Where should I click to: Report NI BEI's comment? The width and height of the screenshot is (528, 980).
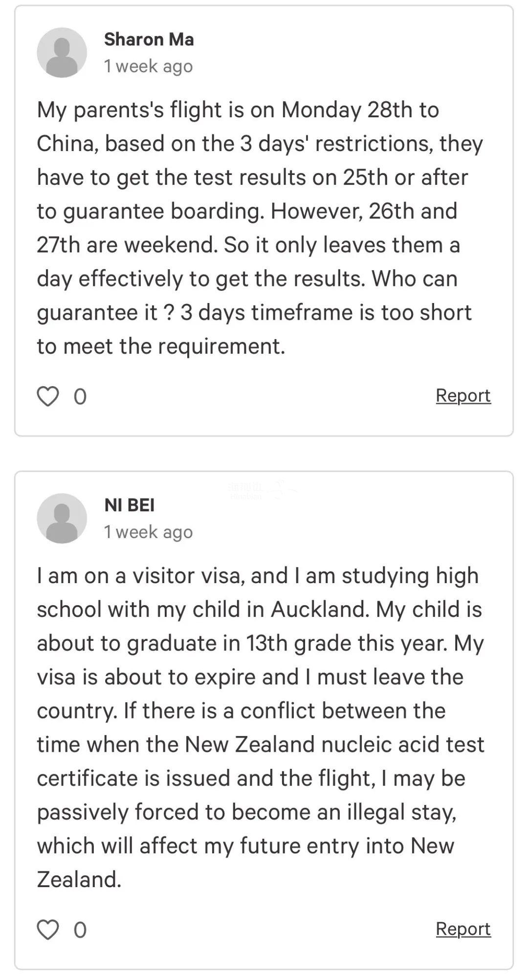click(463, 929)
